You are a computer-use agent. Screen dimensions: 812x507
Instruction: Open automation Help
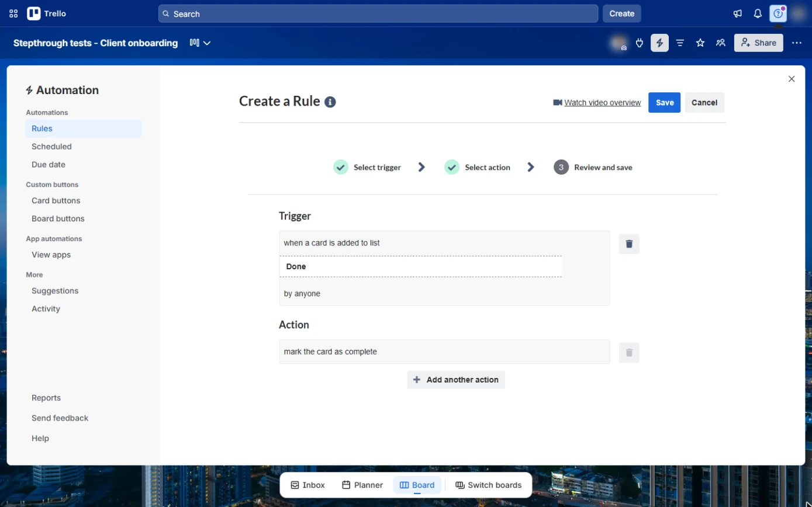click(x=40, y=439)
